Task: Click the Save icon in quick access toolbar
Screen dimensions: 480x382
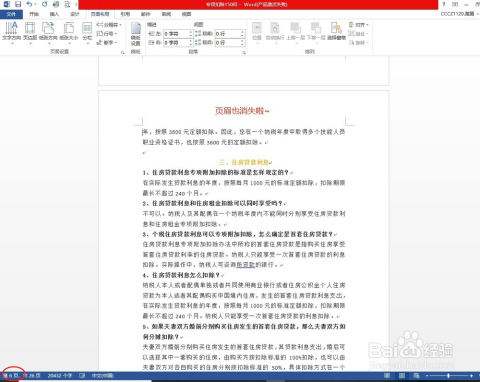Action: point(18,4)
